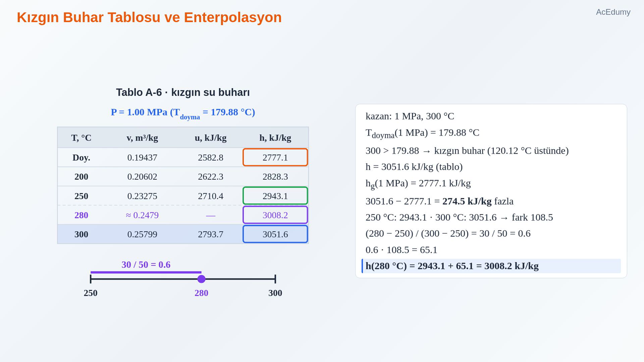Click the '30 / 50 = 0.6' label above the number line
The width and height of the screenshot is (644, 362).
[x=146, y=265]
